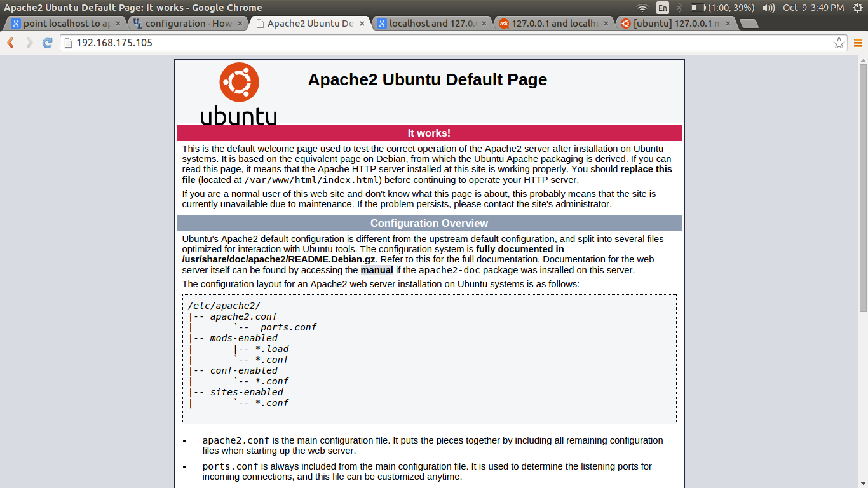Click the 'Configuration Overview' section header
Image resolution: width=868 pixels, height=488 pixels.
(x=429, y=223)
